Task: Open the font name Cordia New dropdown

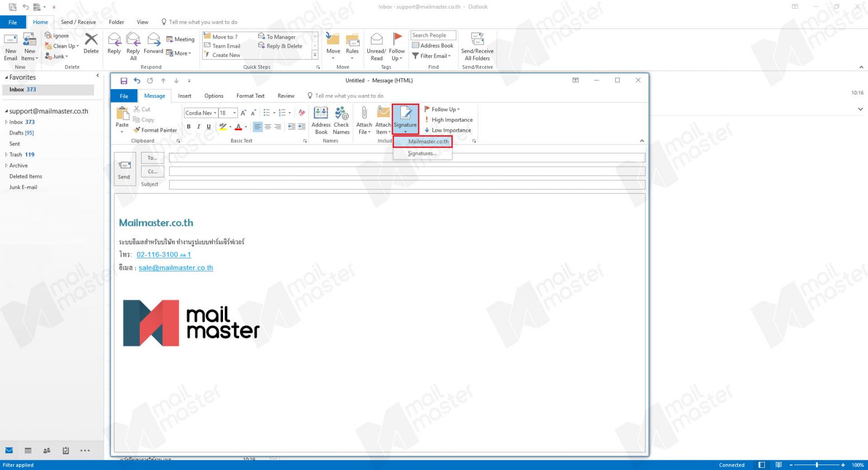Action: (215, 113)
